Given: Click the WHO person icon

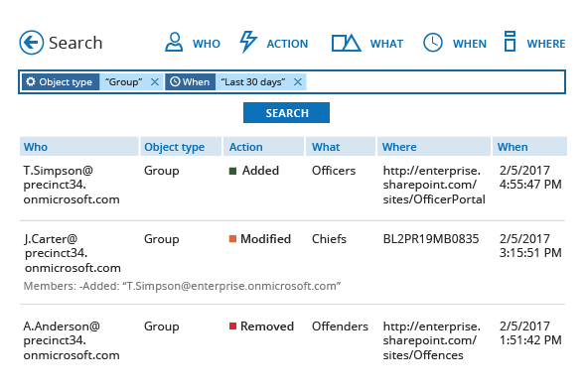Looking at the screenshot, I should [174, 43].
